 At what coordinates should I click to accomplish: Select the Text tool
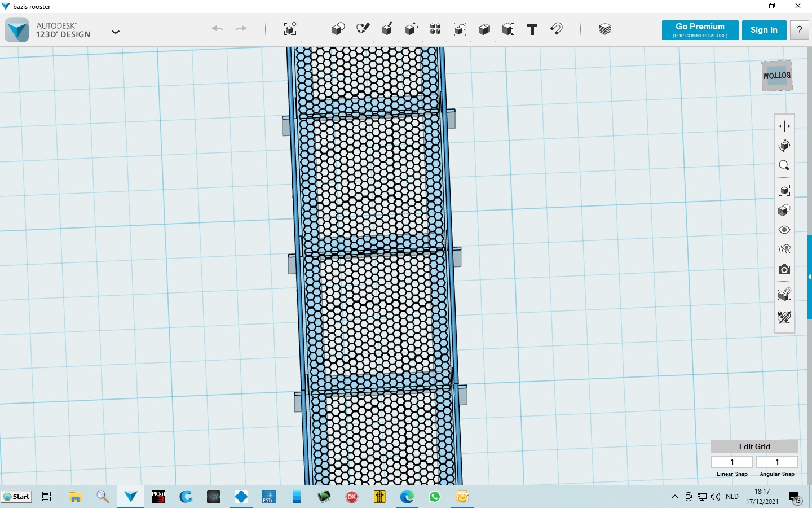[x=532, y=29]
